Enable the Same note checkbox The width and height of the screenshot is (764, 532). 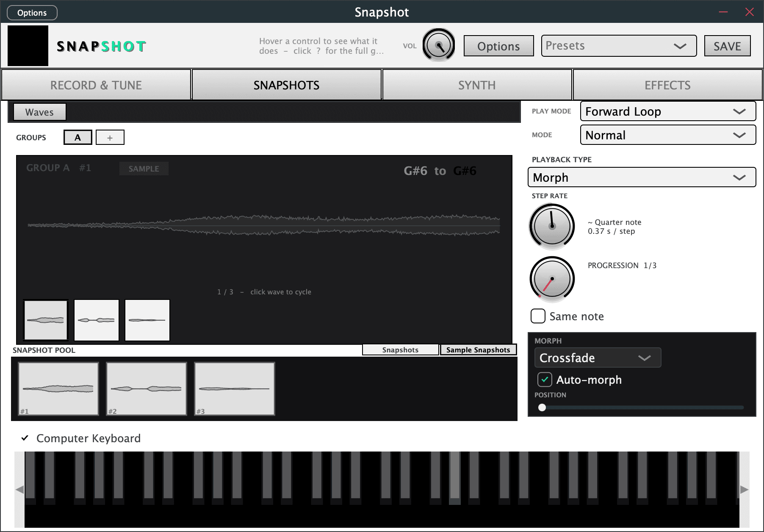[538, 316]
